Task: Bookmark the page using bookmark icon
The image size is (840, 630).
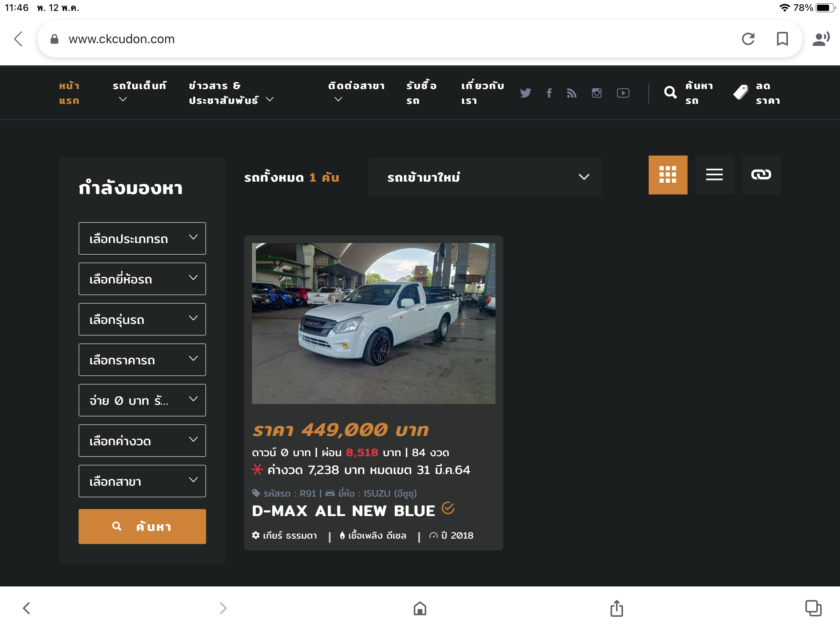Action: 782,39
